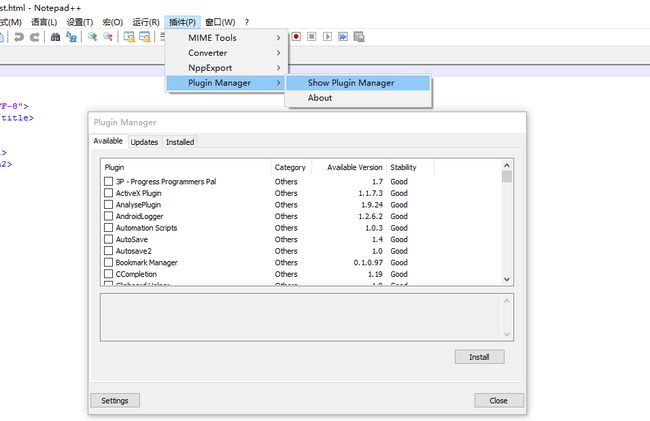This screenshot has width=650, height=421.
Task: Select the AndroidLogger plugin name
Action: tap(140, 216)
